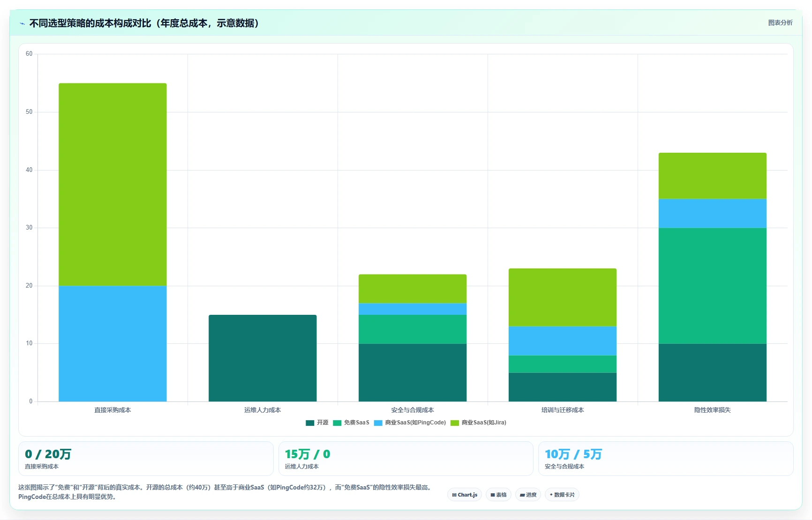Viewport: 812px width, 520px height.
Task: Click the 数据卡片 tag chip
Action: (562, 495)
